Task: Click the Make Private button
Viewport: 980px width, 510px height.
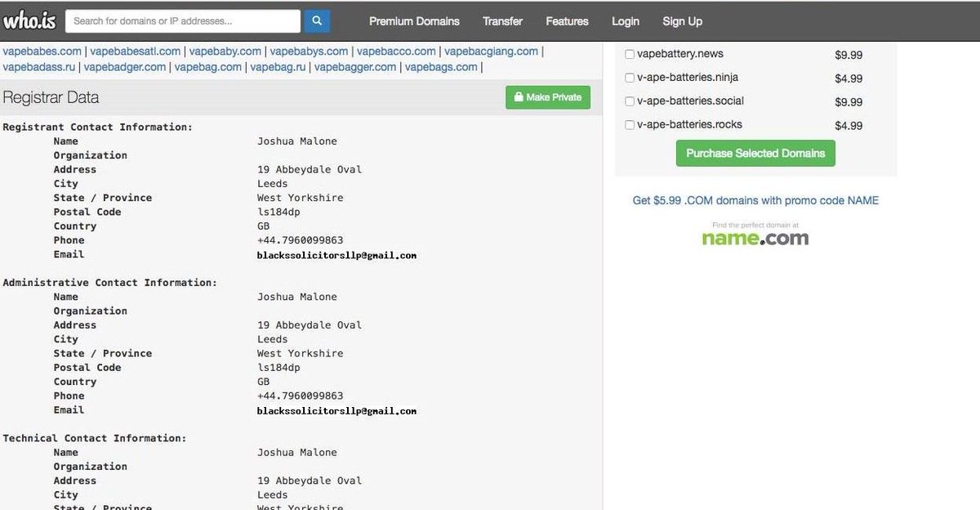Action: click(x=548, y=97)
